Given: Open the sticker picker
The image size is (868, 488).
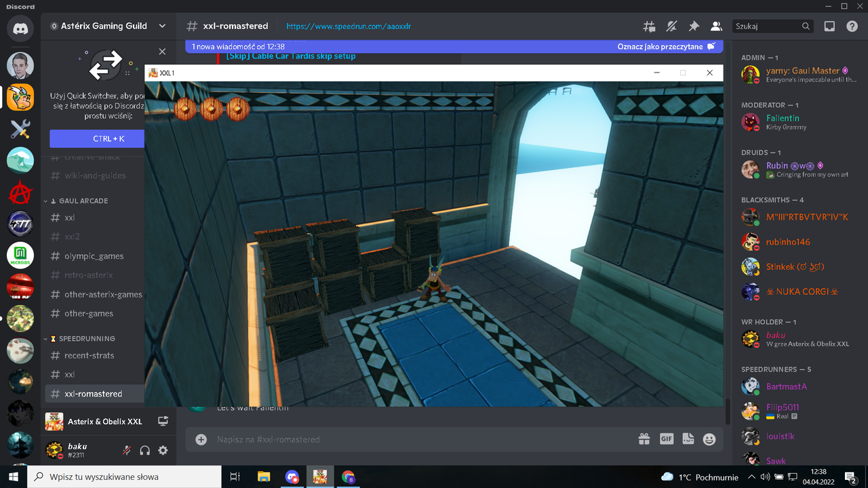Looking at the screenshot, I should [688, 439].
